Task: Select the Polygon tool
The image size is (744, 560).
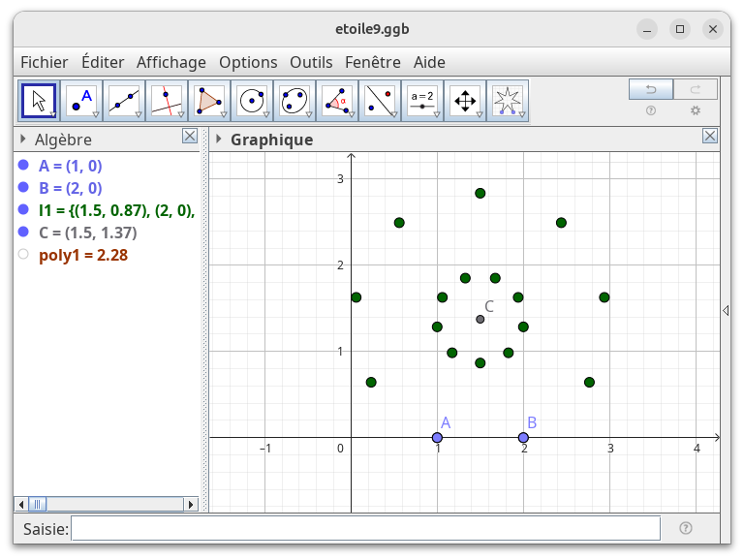Action: click(x=209, y=100)
